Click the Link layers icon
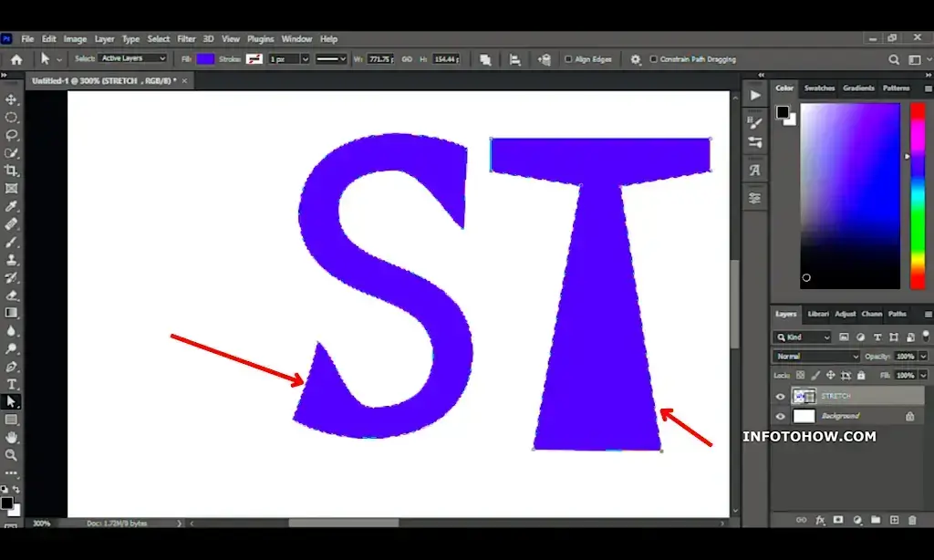The image size is (934, 560). coord(801,520)
